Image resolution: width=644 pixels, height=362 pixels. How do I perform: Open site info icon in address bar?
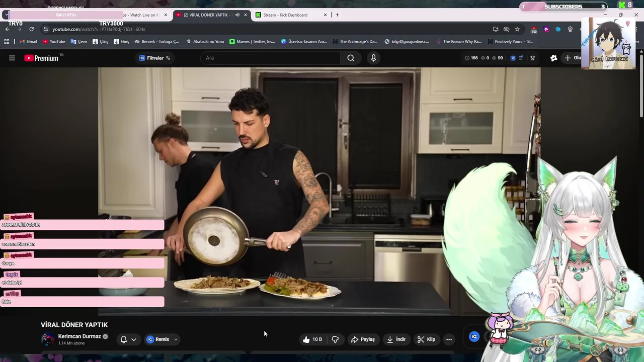pyautogui.click(x=46, y=29)
